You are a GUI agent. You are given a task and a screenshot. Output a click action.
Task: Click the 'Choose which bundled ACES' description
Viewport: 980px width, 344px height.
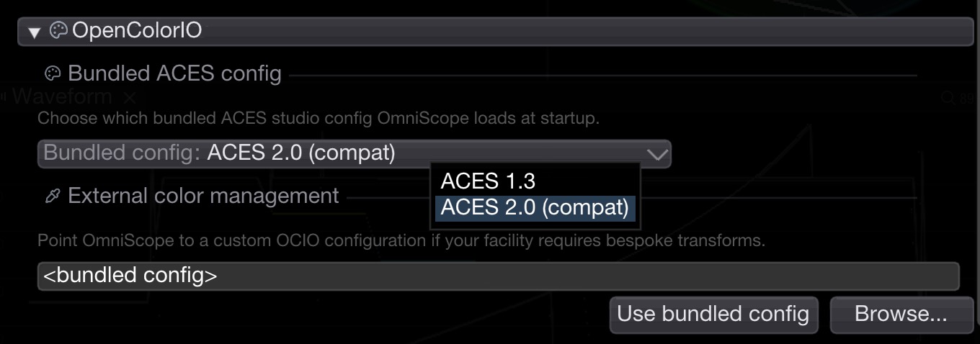(x=318, y=118)
